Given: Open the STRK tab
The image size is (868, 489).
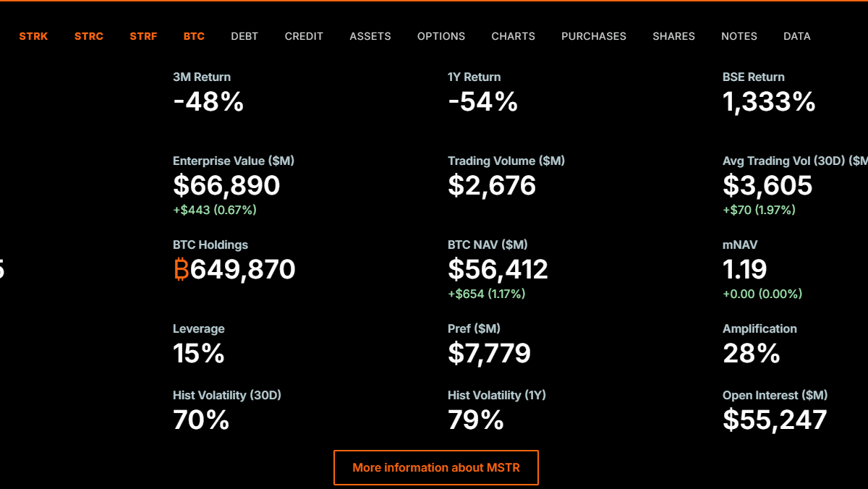Looking at the screenshot, I should point(33,36).
